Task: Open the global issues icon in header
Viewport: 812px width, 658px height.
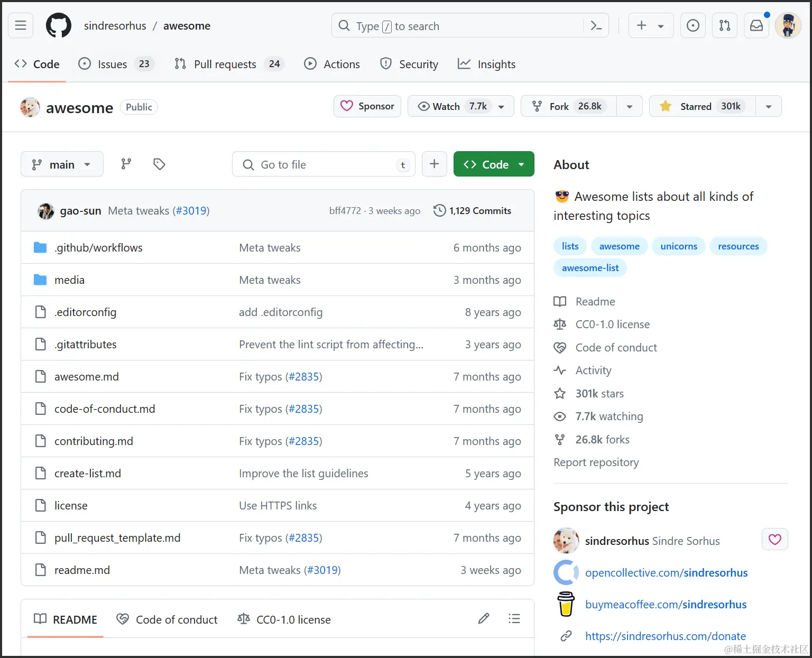Action: coord(693,25)
